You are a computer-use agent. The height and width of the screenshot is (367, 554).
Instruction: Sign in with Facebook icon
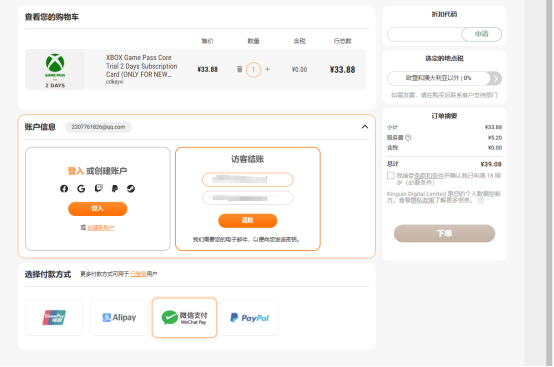pos(64,189)
